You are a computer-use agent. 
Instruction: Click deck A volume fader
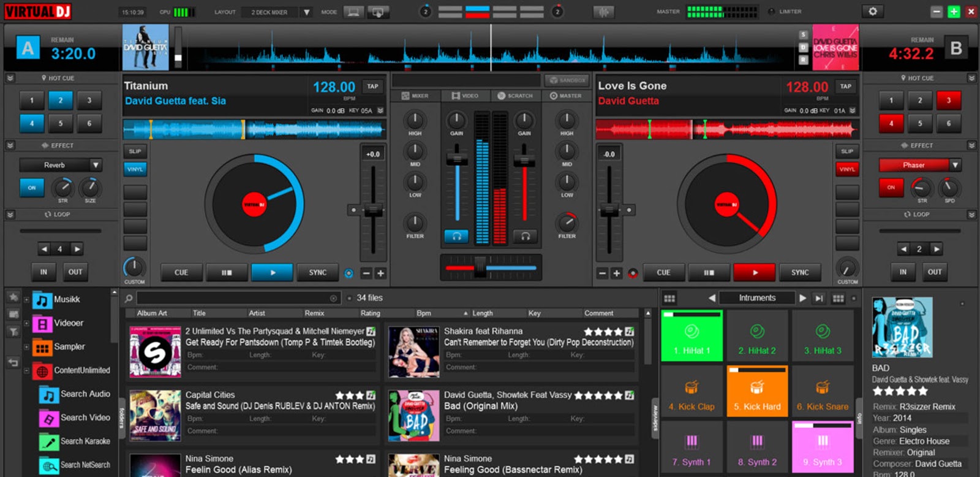coord(456,159)
